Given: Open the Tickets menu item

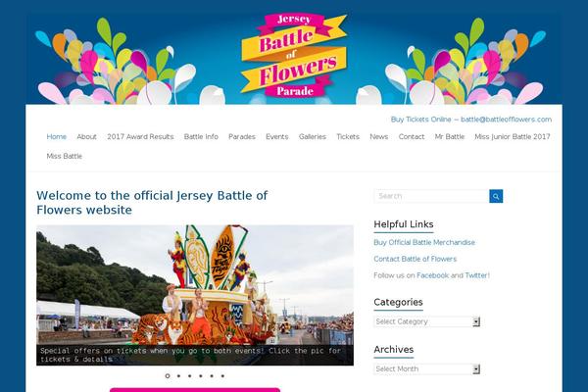Looking at the screenshot, I should pyautogui.click(x=348, y=136).
